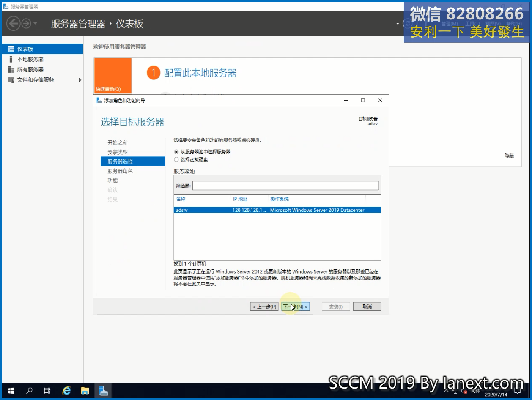This screenshot has height=400, width=532.
Task: Go back with the Server Manager back arrow
Action: tap(14, 23)
